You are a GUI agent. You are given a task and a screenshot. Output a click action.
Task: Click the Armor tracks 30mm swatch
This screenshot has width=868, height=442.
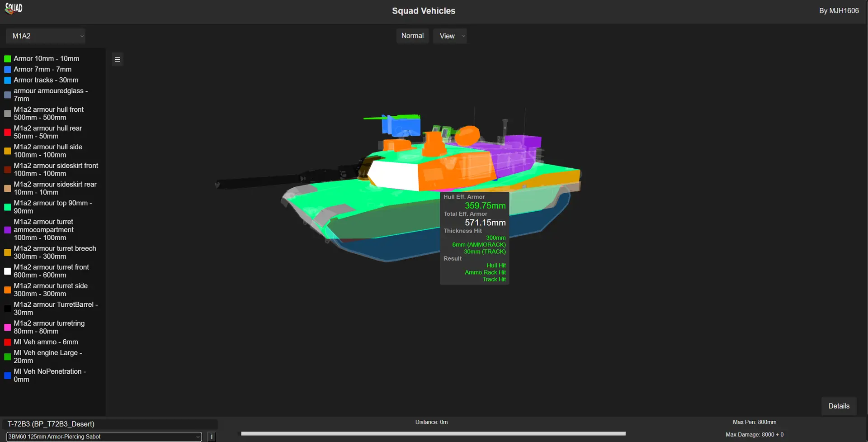pyautogui.click(x=8, y=80)
